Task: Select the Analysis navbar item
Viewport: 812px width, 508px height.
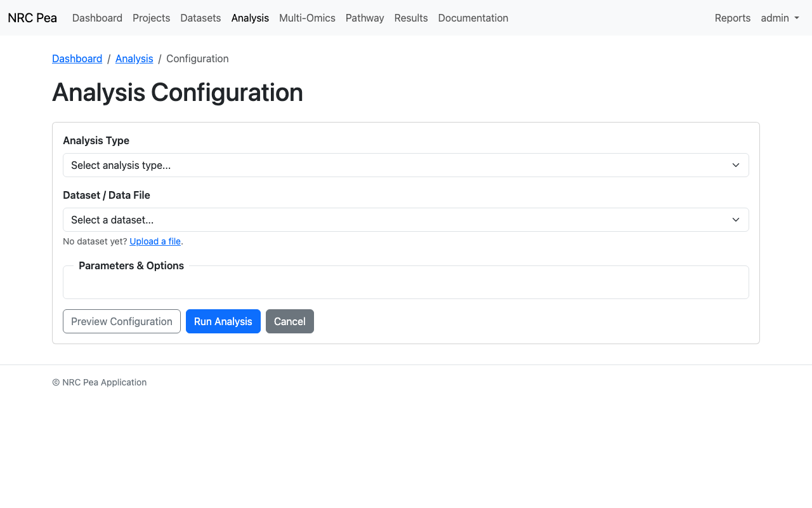Action: [x=250, y=18]
